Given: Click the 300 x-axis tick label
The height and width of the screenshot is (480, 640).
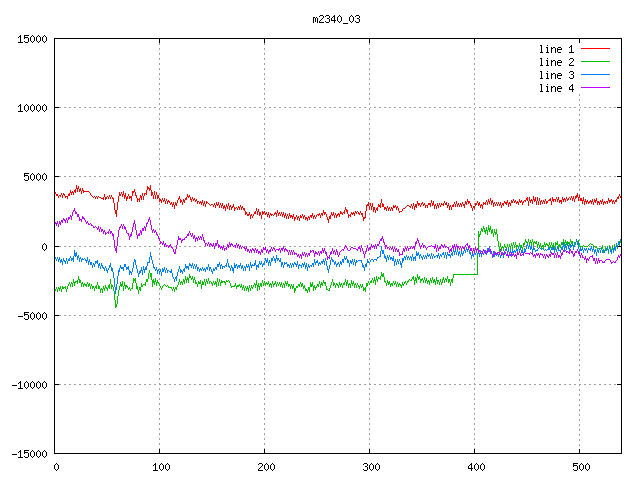Looking at the screenshot, I should click(x=370, y=467).
